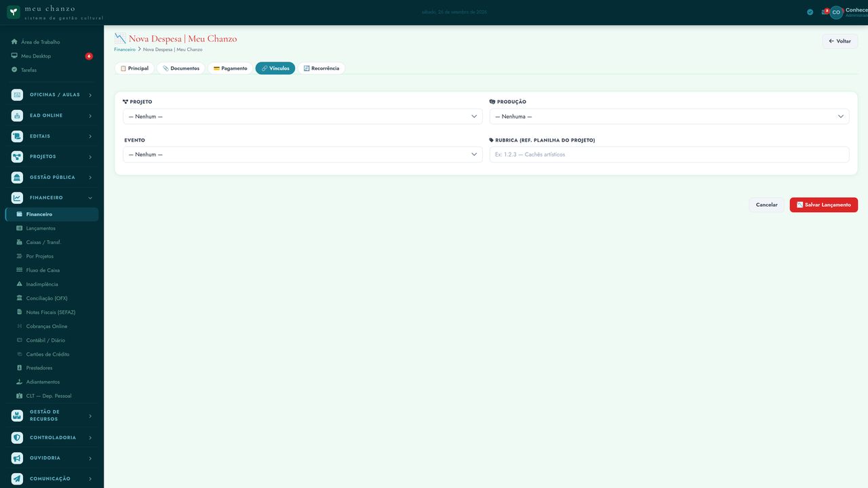The image size is (868, 488).
Task: Click the Projetos module icon
Action: [17, 157]
